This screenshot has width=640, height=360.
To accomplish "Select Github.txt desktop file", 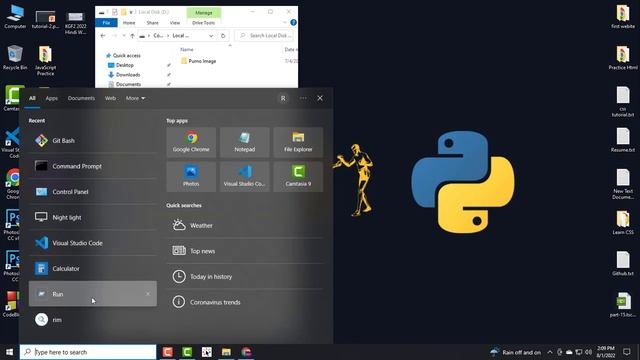I will (x=623, y=264).
